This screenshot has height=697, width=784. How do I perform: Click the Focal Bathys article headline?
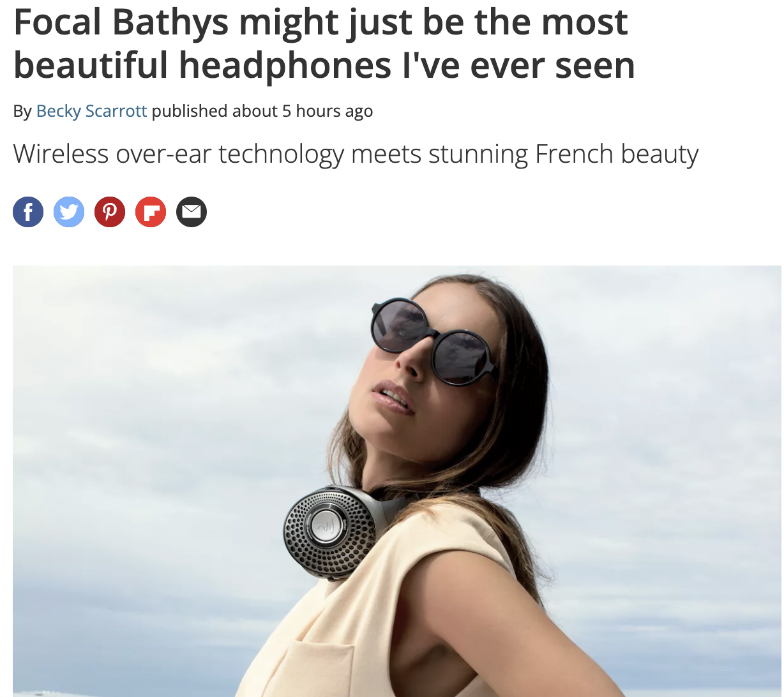pos(324,43)
